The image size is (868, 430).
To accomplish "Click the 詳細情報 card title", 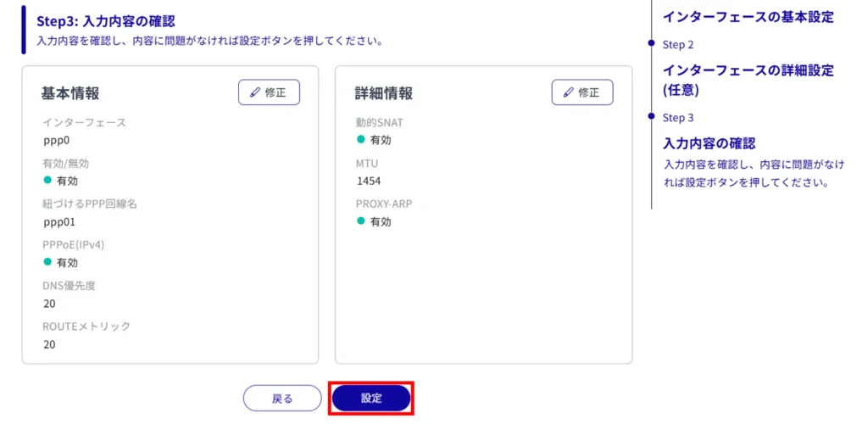I will (383, 93).
